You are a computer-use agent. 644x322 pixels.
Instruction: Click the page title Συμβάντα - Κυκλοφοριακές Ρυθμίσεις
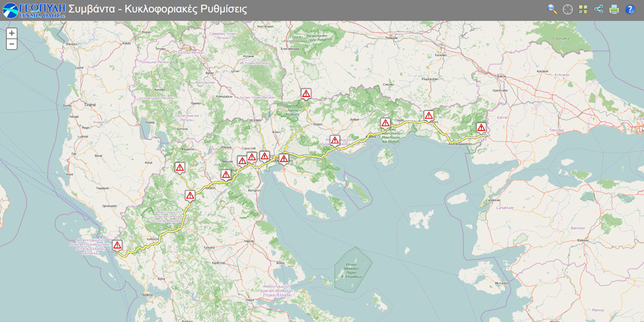click(158, 9)
